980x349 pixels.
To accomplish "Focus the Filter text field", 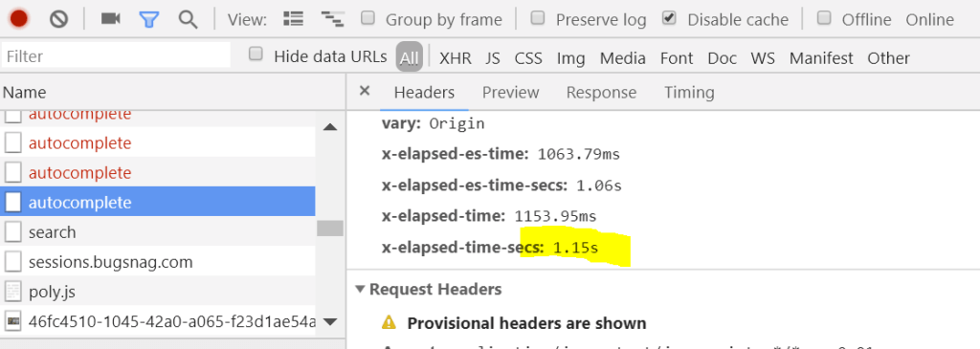I will point(116,55).
